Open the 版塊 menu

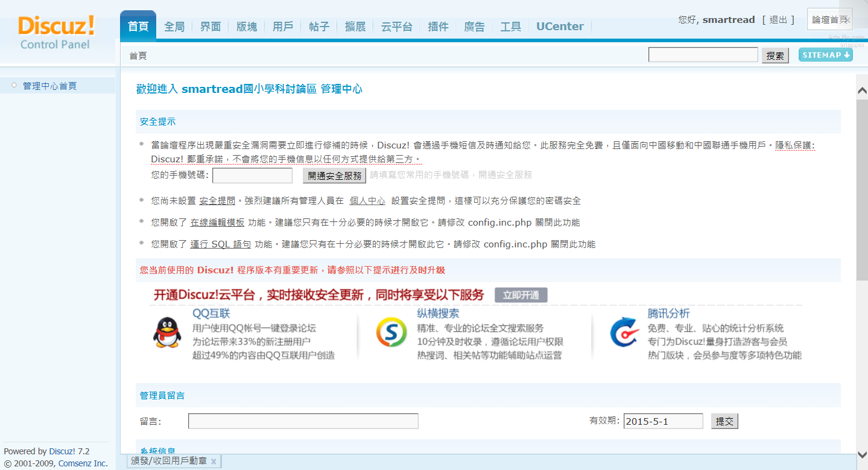pyautogui.click(x=247, y=27)
